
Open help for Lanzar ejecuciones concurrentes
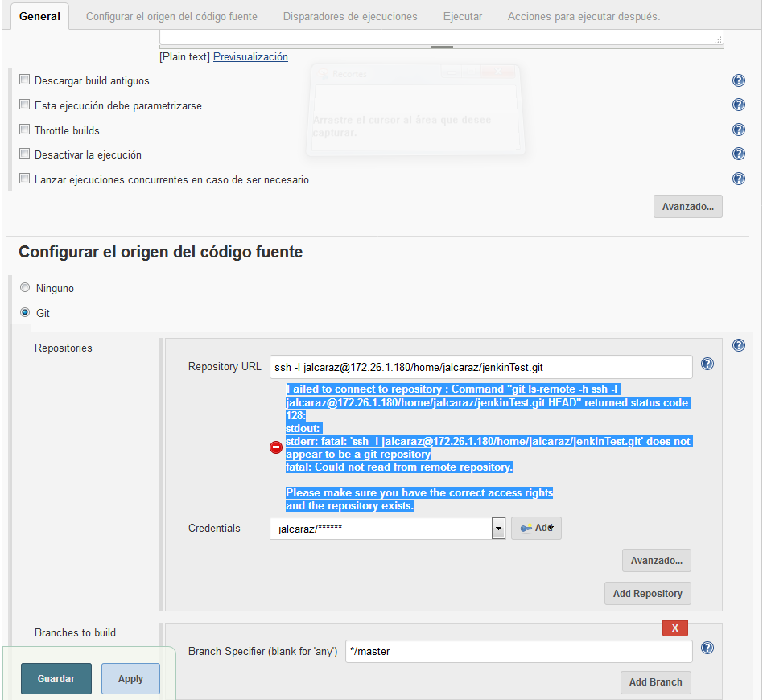tap(738, 179)
